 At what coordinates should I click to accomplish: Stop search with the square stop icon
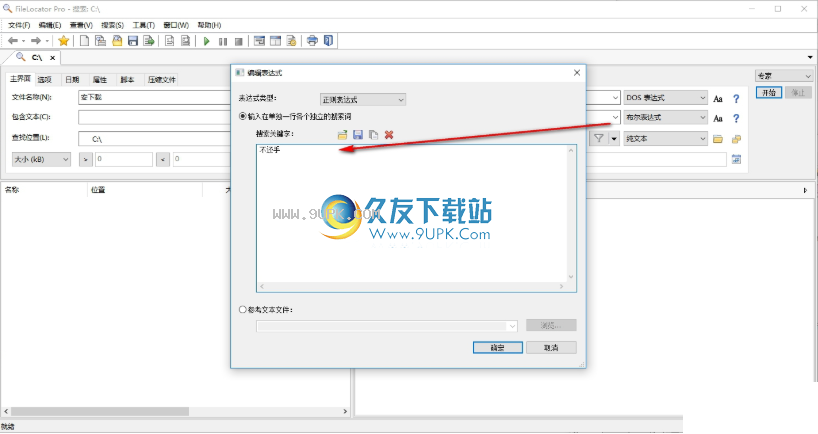pos(239,41)
